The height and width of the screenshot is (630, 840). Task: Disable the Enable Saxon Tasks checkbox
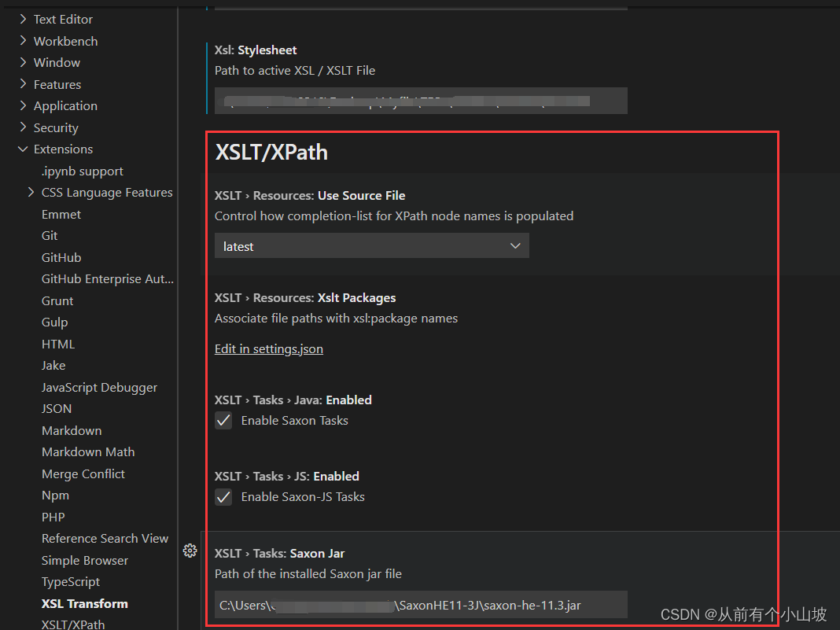pos(223,420)
